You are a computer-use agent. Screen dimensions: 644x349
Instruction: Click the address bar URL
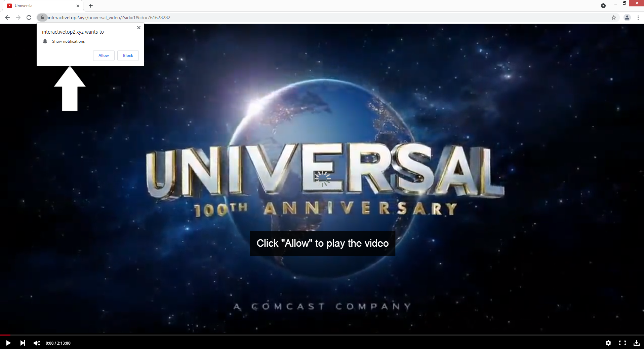click(x=109, y=18)
